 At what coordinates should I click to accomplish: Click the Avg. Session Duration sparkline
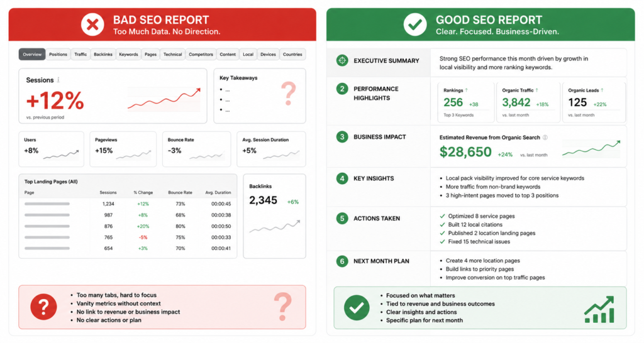point(281,155)
